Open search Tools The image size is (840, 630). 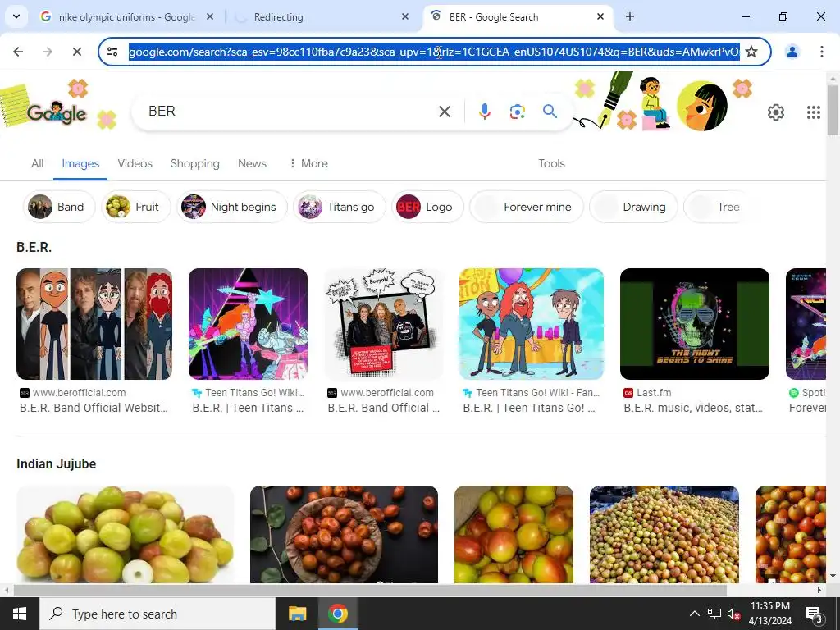551,163
